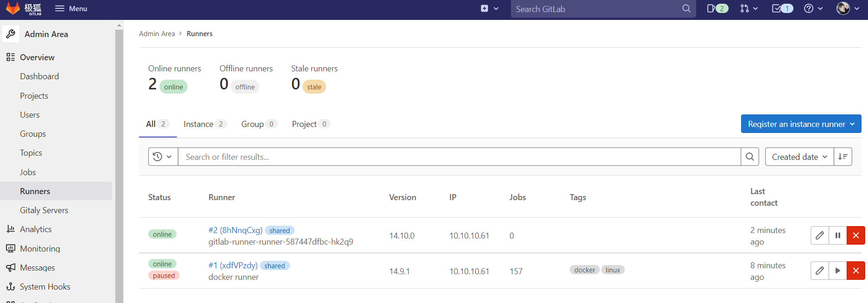Switch to the Project runners tab
Screen dimensions: 868x303
click(x=311, y=124)
